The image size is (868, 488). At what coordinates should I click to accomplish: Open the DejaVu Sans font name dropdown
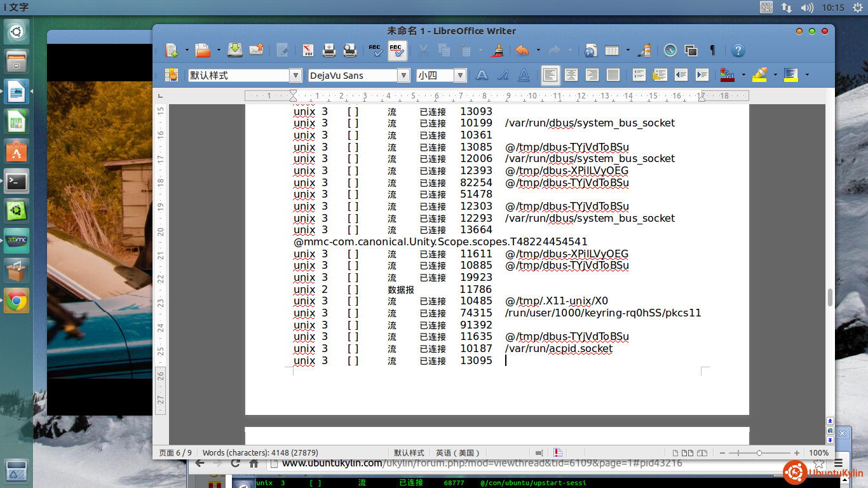pyautogui.click(x=403, y=76)
